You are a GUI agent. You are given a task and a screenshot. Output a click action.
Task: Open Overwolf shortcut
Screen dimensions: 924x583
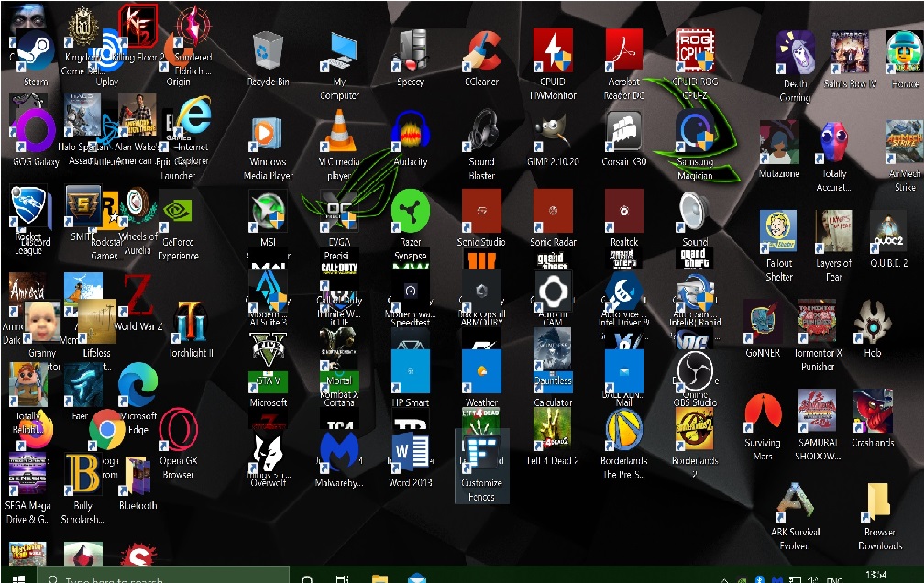tap(268, 453)
